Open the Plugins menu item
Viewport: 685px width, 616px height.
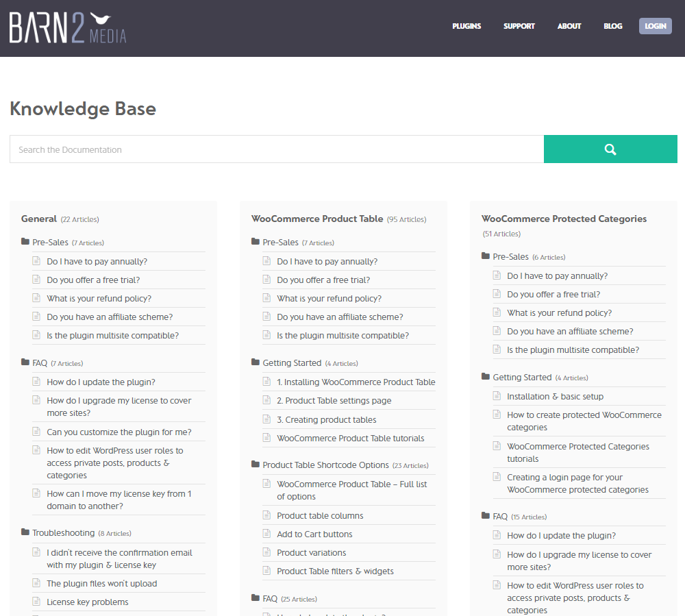[466, 26]
